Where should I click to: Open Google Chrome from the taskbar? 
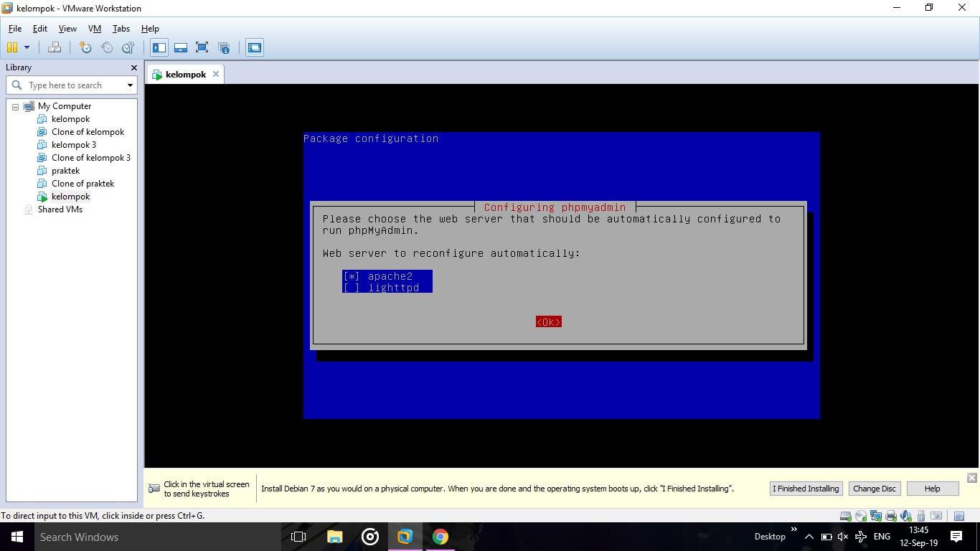click(440, 537)
